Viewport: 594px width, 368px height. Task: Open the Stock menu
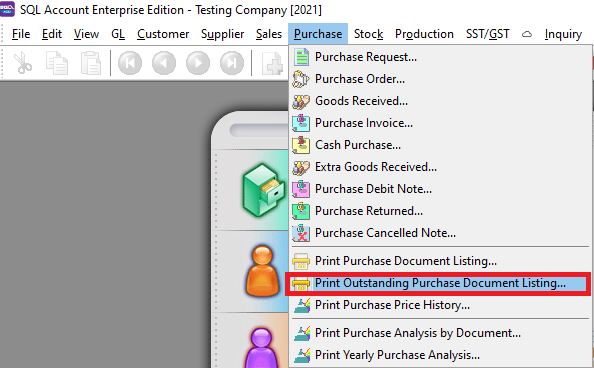(x=369, y=34)
